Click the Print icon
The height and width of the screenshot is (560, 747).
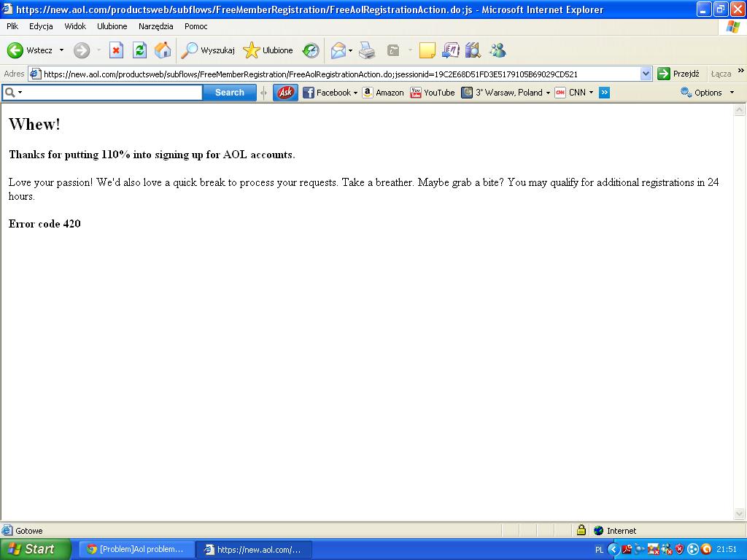tap(367, 50)
